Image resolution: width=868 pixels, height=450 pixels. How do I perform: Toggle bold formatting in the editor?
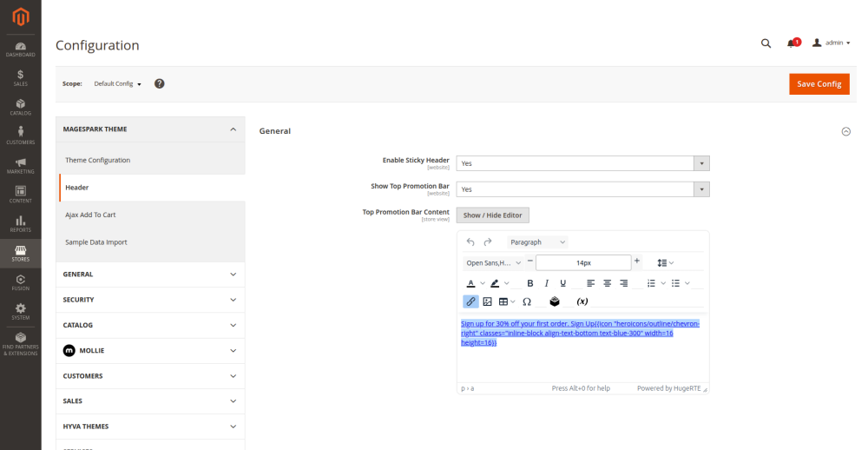coord(529,283)
